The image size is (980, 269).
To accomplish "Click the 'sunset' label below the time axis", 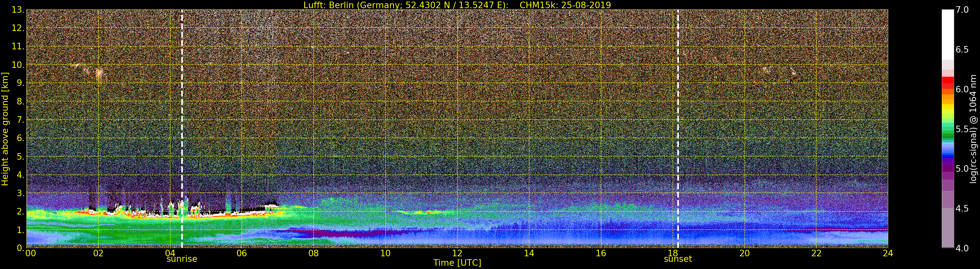I will [678, 259].
